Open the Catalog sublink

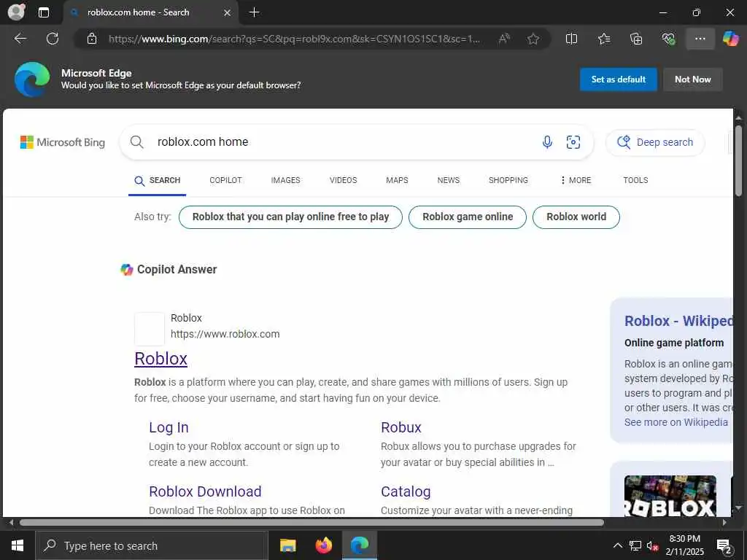click(406, 491)
